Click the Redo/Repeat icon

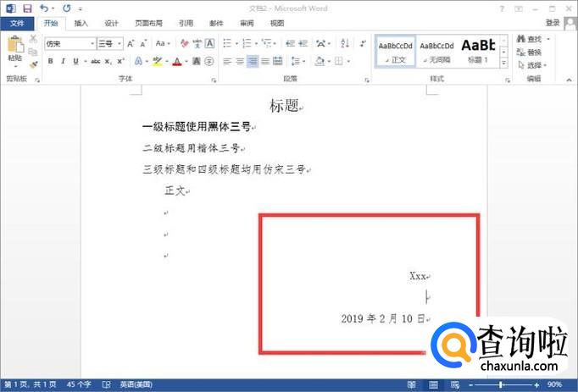point(67,8)
